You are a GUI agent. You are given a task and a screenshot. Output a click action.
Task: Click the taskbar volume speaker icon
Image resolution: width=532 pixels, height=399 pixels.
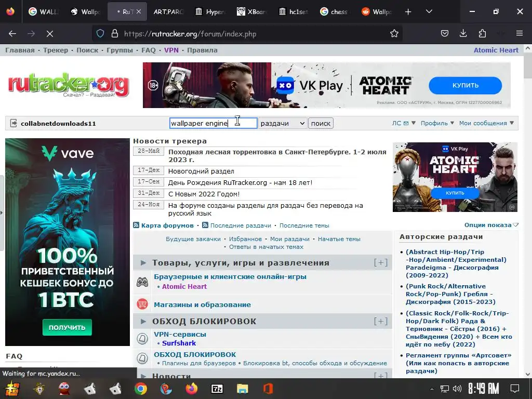(x=457, y=389)
